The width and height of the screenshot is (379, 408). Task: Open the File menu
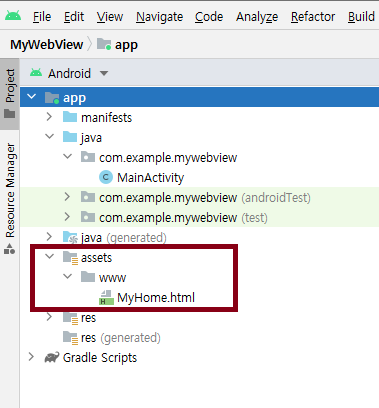(x=42, y=16)
